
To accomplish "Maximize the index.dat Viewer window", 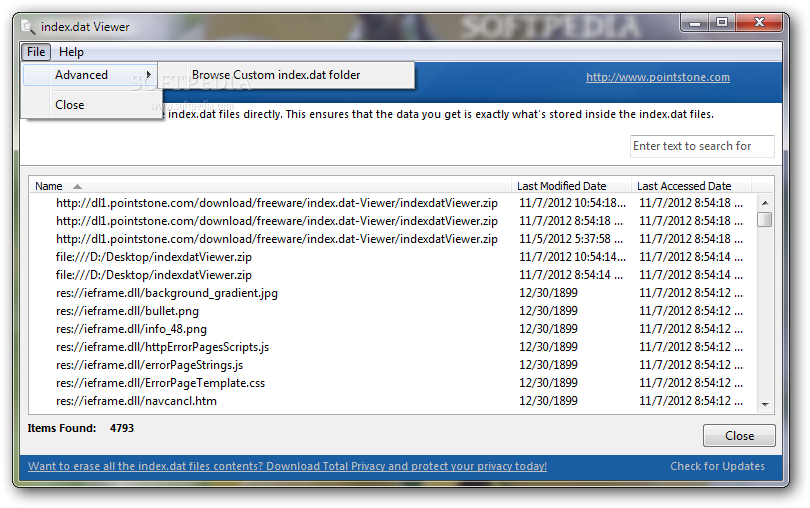I will tap(722, 23).
